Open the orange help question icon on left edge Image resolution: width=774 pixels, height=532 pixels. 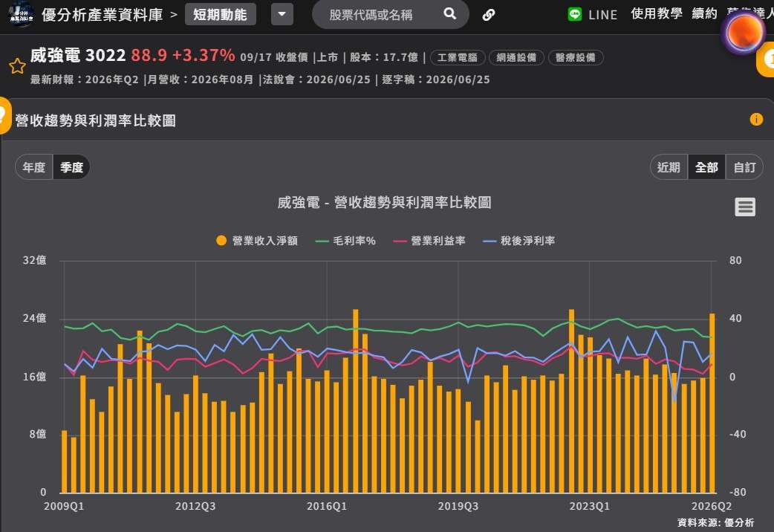[x=4, y=116]
